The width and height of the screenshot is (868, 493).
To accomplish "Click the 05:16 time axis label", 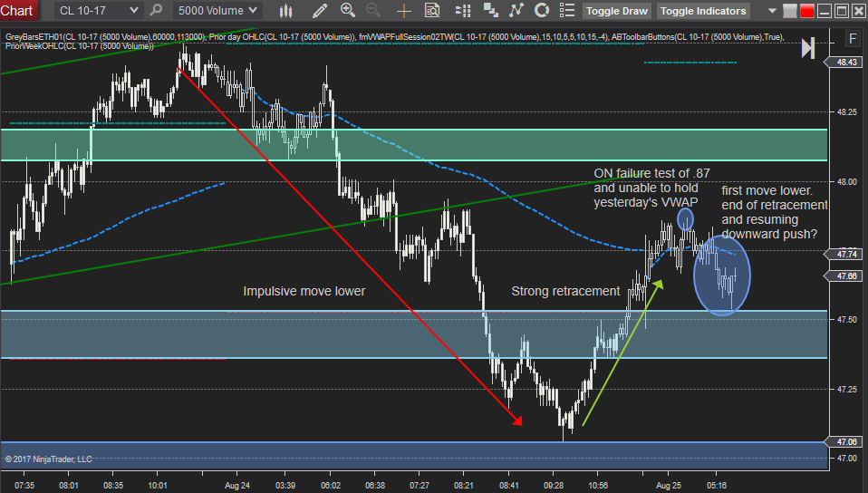I will click(x=717, y=485).
